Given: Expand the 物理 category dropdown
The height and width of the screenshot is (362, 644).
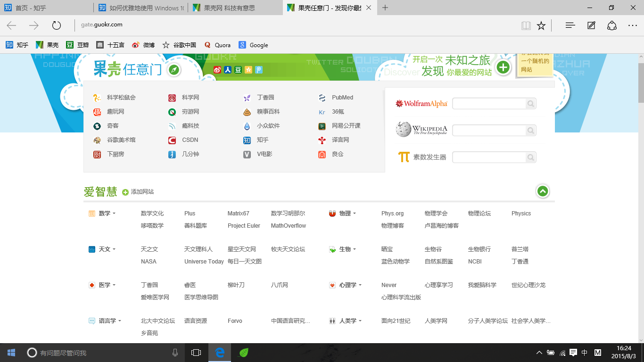Looking at the screenshot, I should [x=355, y=214].
